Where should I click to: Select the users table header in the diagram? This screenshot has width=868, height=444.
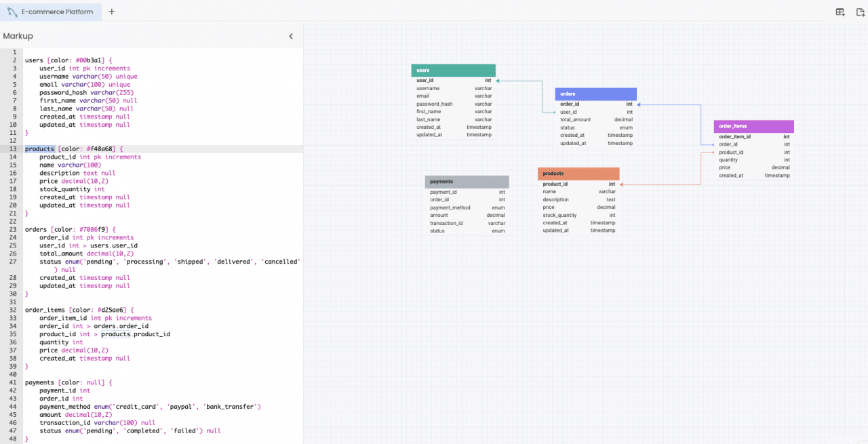click(453, 70)
